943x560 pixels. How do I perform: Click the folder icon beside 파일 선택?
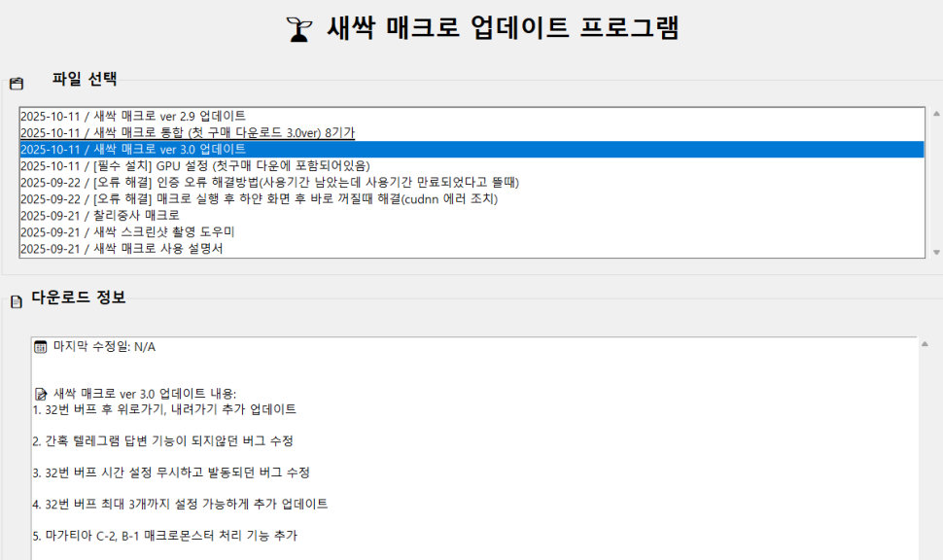coord(16,84)
